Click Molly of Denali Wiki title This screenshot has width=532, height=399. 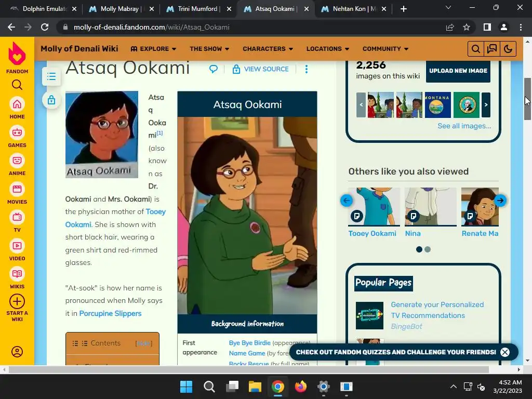point(79,48)
